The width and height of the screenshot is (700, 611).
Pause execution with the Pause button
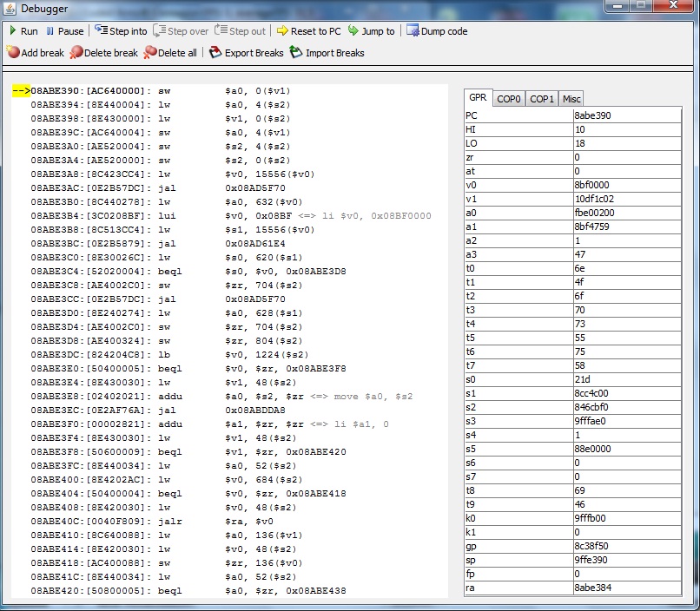64,31
